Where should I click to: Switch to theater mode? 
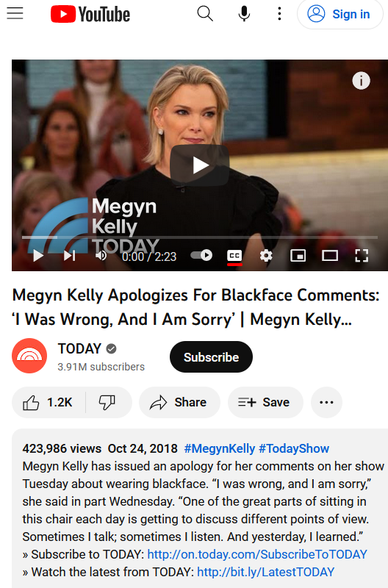click(330, 256)
